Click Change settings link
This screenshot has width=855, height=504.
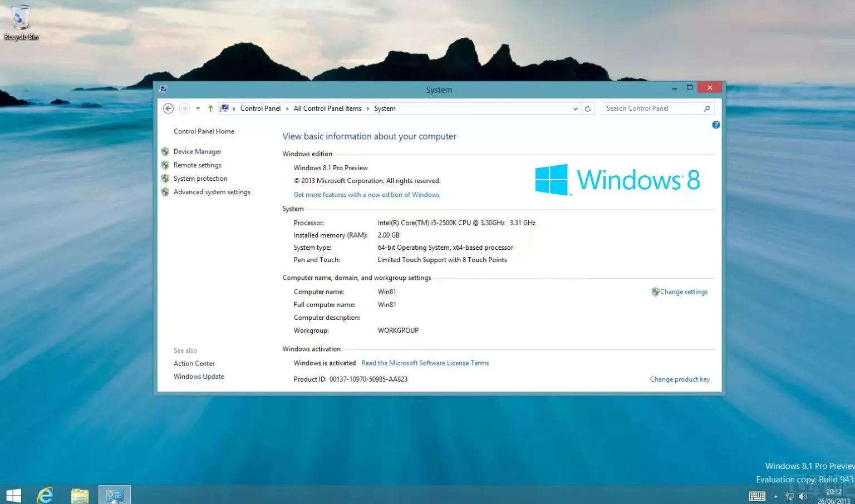point(684,292)
